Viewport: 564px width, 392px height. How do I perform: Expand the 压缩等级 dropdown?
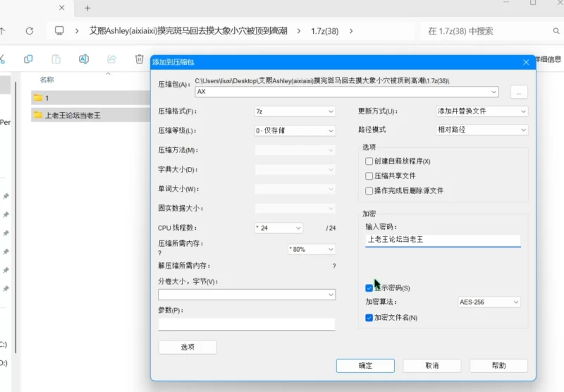pyautogui.click(x=295, y=130)
